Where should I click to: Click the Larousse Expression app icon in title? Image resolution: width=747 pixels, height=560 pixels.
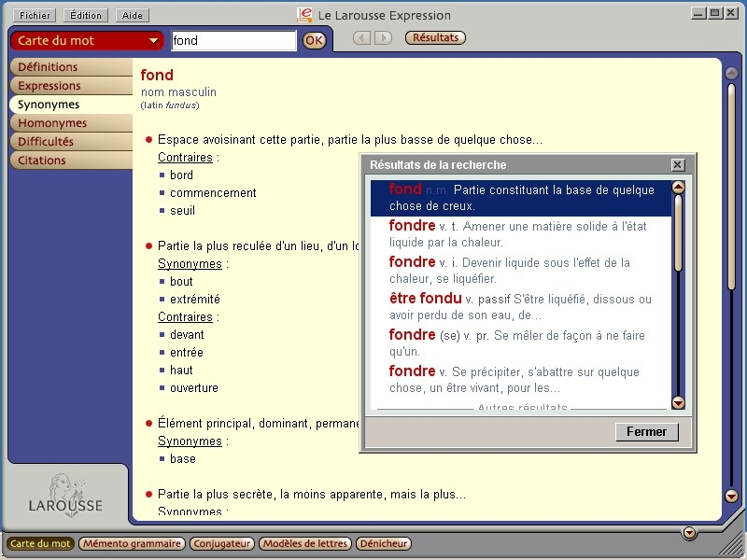(304, 15)
